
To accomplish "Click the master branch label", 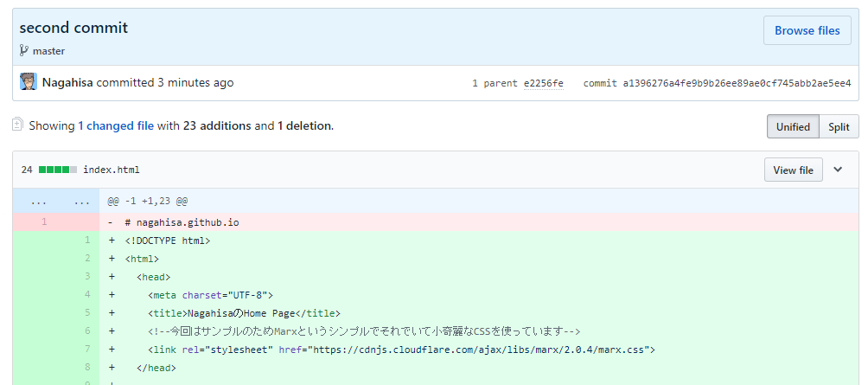I will (x=48, y=51).
